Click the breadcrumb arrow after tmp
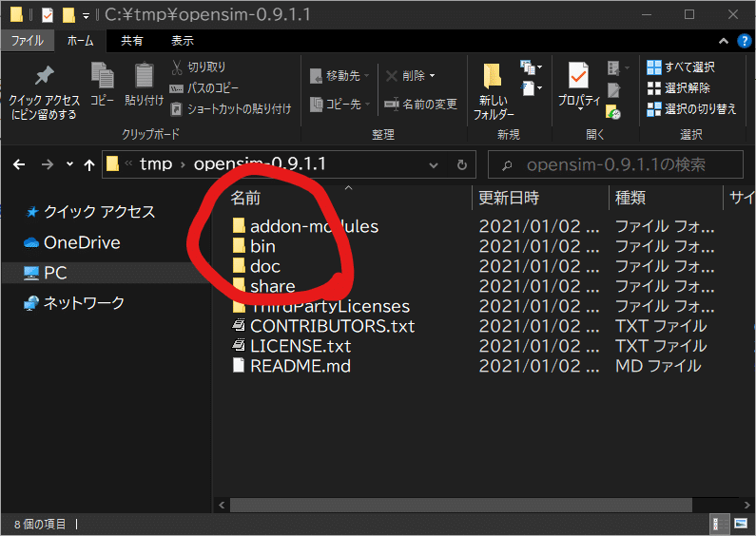The image size is (756, 536). coord(183,164)
